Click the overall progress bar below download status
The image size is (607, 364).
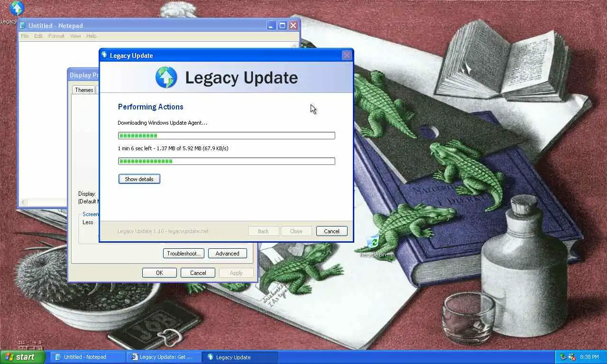pyautogui.click(x=226, y=161)
